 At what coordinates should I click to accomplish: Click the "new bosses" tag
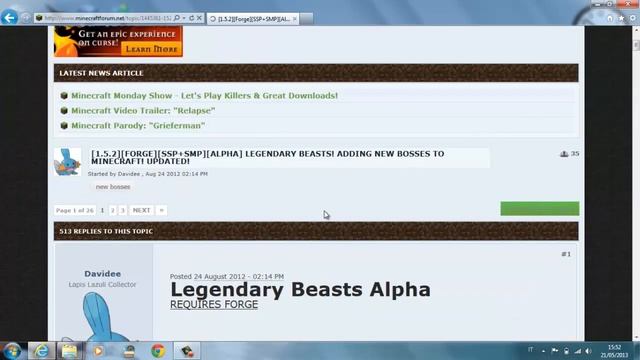click(113, 187)
